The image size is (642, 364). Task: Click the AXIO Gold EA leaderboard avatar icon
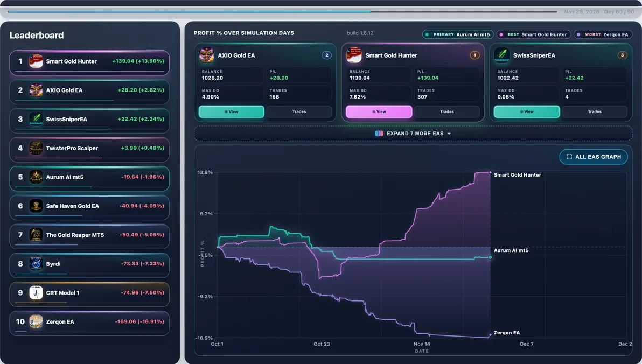click(36, 90)
